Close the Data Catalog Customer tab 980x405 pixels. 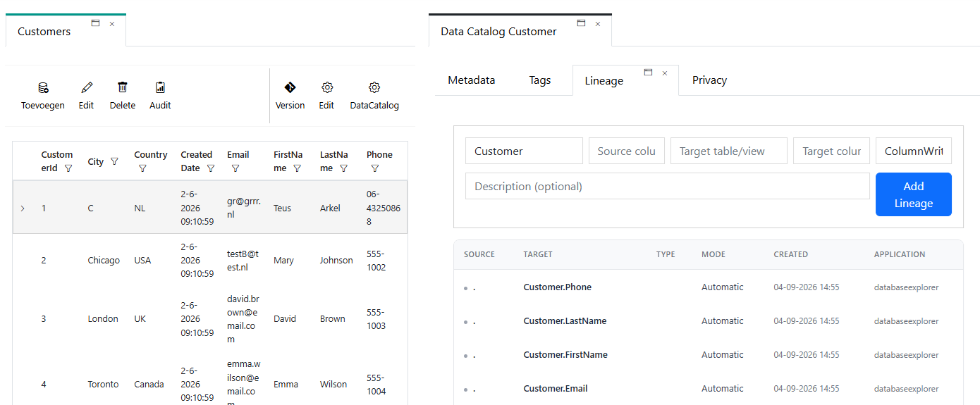597,24
